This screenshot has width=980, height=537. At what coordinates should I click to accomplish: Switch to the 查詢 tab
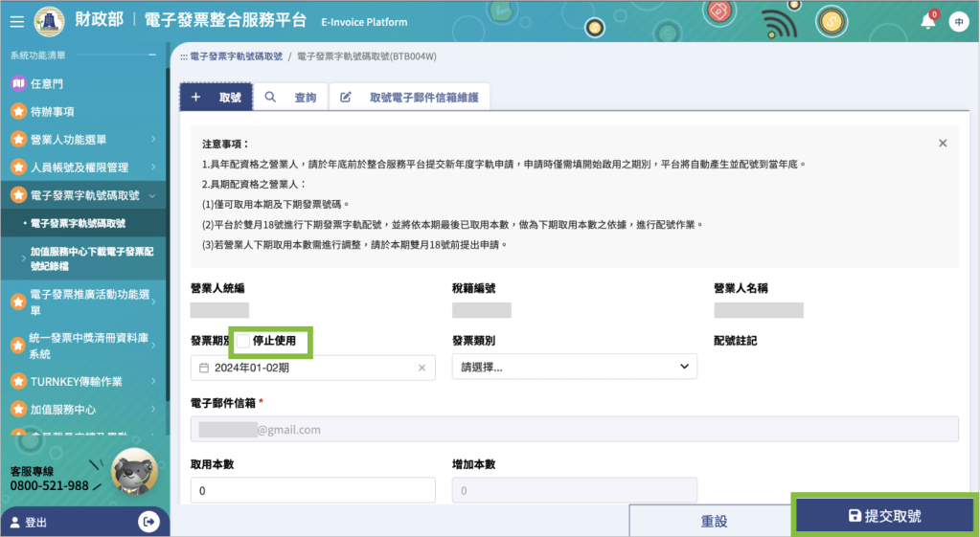(291, 98)
